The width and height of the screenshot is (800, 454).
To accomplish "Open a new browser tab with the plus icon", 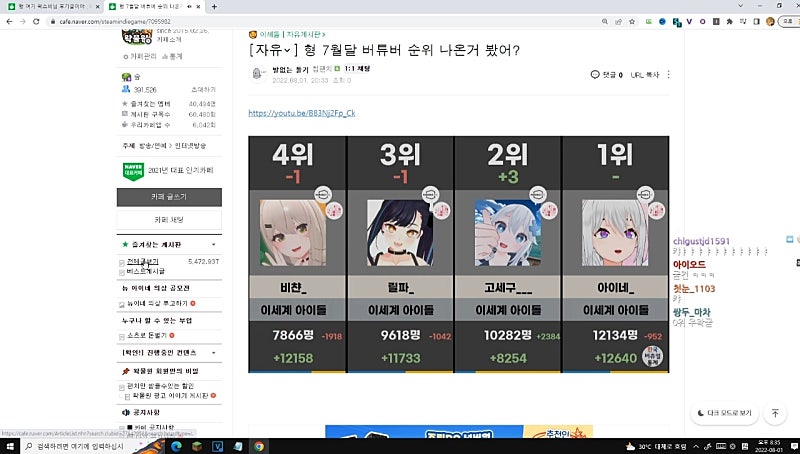I will [x=214, y=7].
